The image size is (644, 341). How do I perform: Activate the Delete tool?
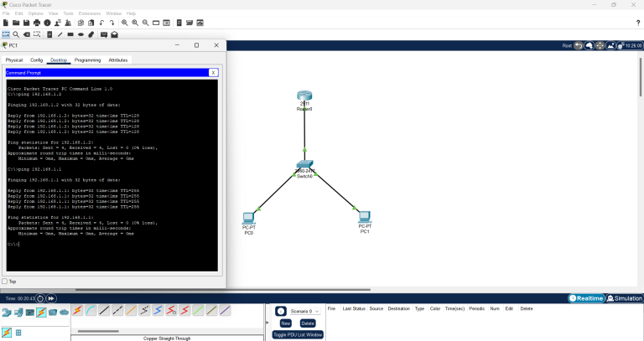pos(27,34)
